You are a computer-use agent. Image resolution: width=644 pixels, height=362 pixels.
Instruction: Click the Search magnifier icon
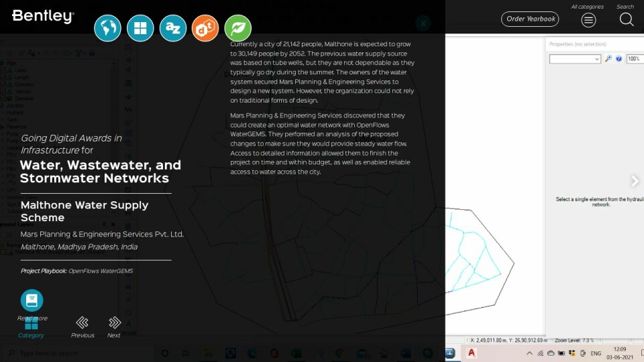click(627, 19)
